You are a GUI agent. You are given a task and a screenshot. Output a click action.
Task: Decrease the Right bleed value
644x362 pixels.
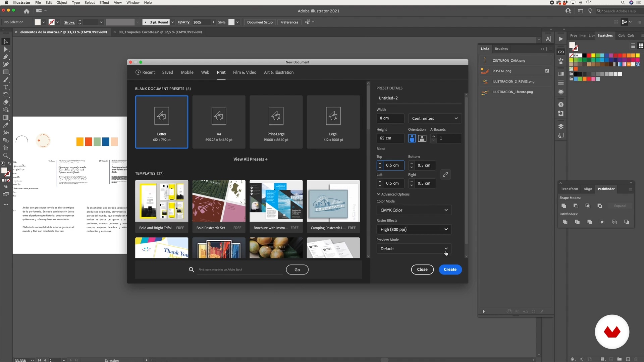412,185
